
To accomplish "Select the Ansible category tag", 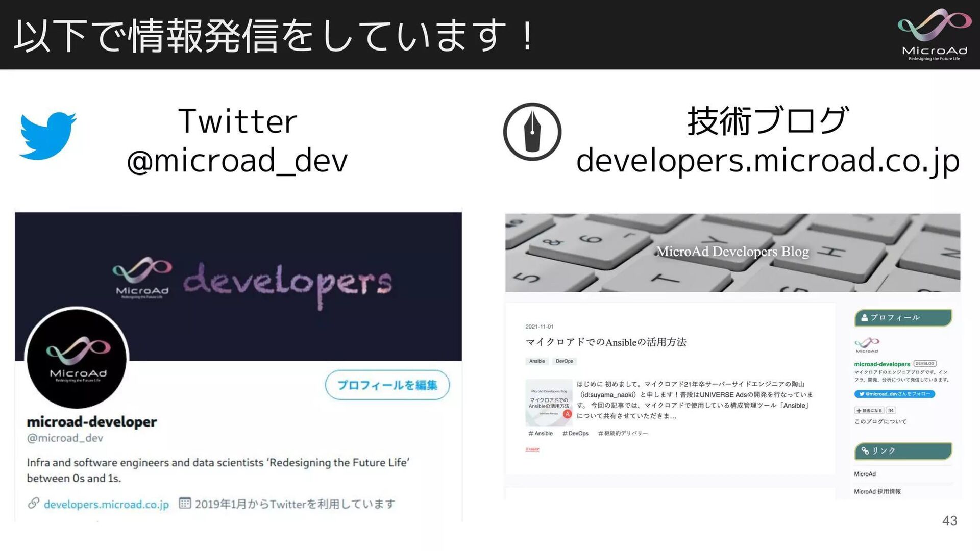I will point(537,361).
